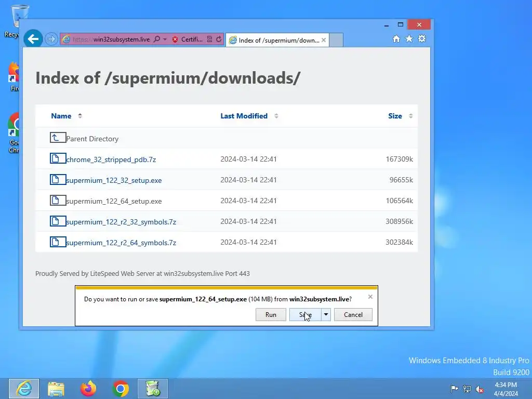This screenshot has height=399, width=532.
Task: Toggle the compatibility view icon
Action: pyautogui.click(x=210, y=39)
